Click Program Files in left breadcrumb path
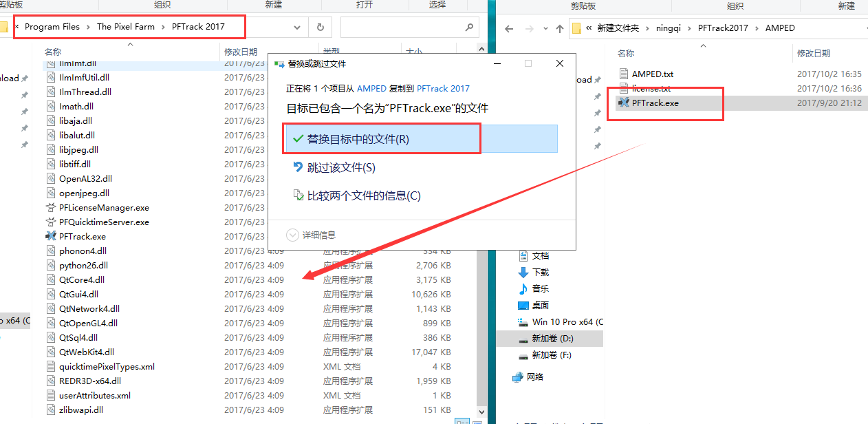The image size is (868, 424). coord(52,27)
